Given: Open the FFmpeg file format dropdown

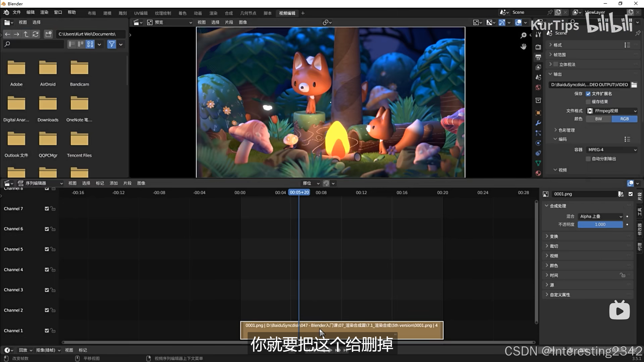Looking at the screenshot, I should 612,111.
